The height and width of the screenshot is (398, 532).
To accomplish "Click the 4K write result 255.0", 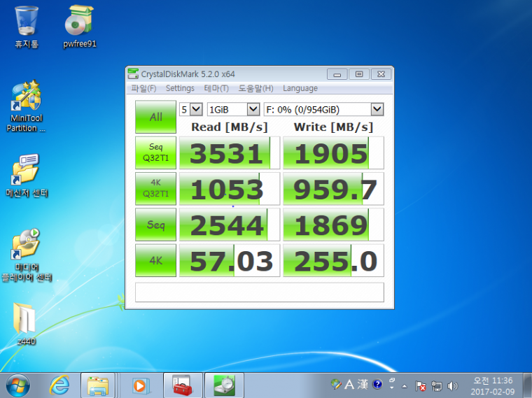I will pos(333,260).
